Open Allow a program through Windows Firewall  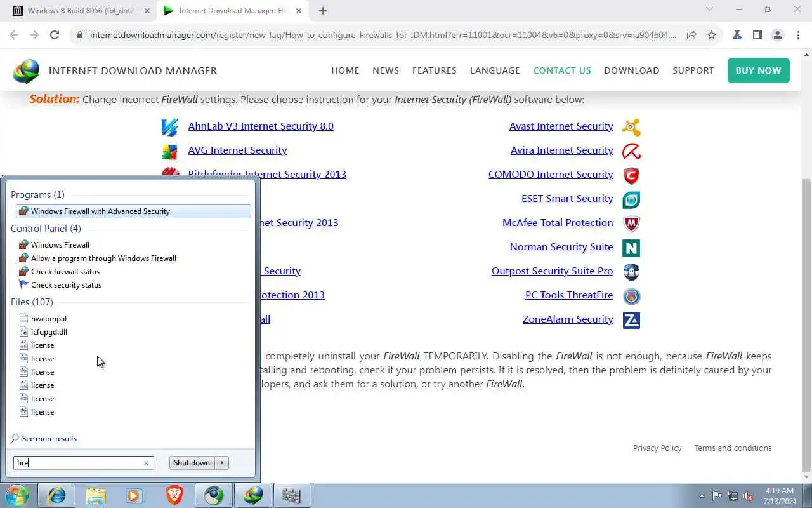pyautogui.click(x=103, y=258)
